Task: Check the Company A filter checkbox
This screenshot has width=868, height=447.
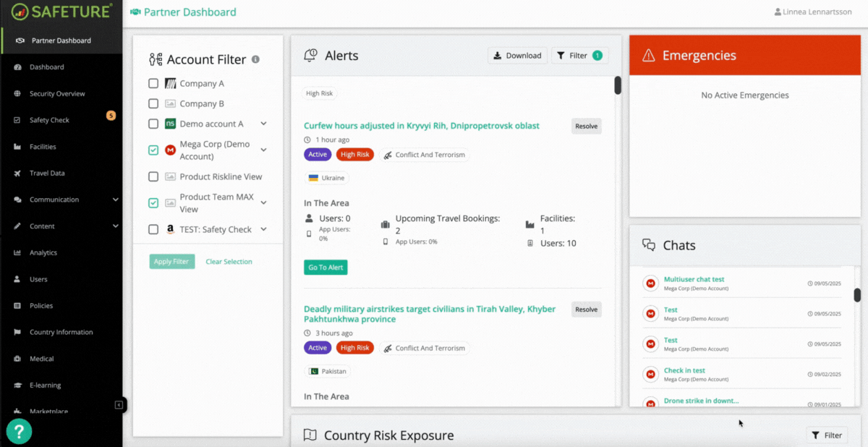Action: point(153,83)
